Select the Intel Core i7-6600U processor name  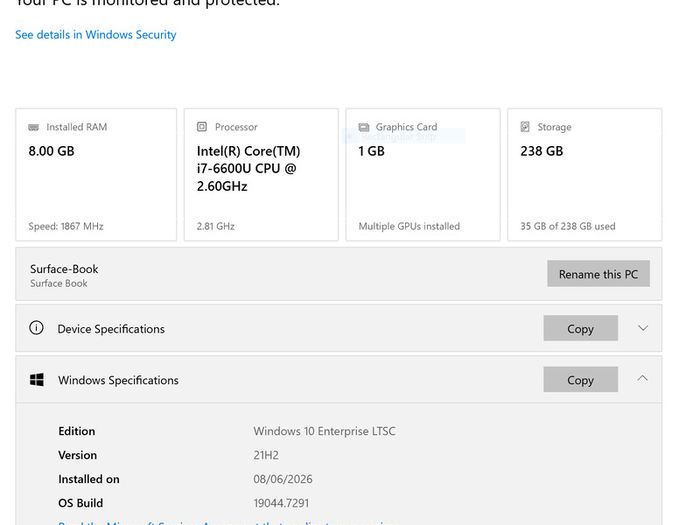(x=248, y=168)
